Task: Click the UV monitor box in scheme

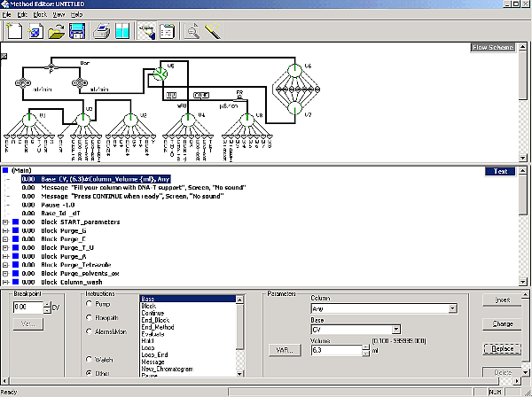Action: click(x=171, y=96)
